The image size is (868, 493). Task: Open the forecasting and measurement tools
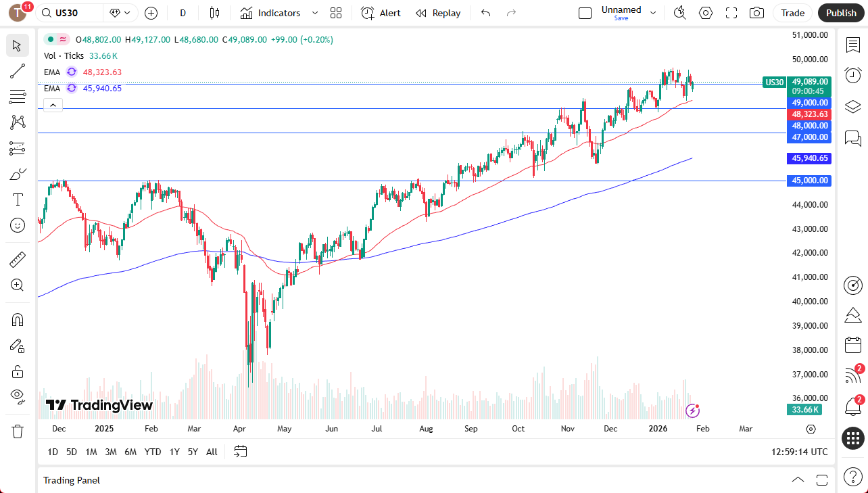pyautogui.click(x=18, y=148)
